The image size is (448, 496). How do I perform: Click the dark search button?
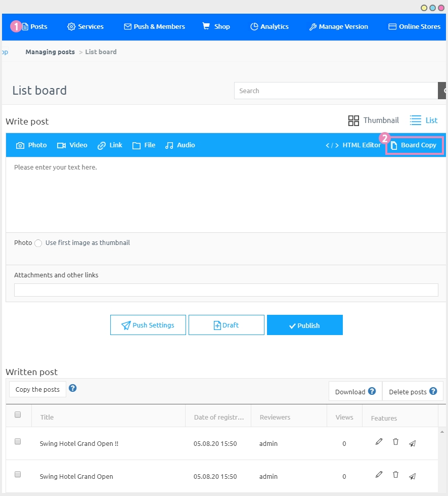click(442, 91)
